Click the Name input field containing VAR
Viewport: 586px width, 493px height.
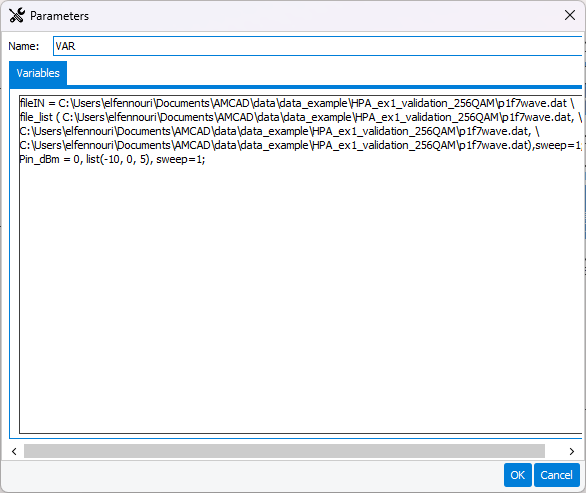(317, 46)
